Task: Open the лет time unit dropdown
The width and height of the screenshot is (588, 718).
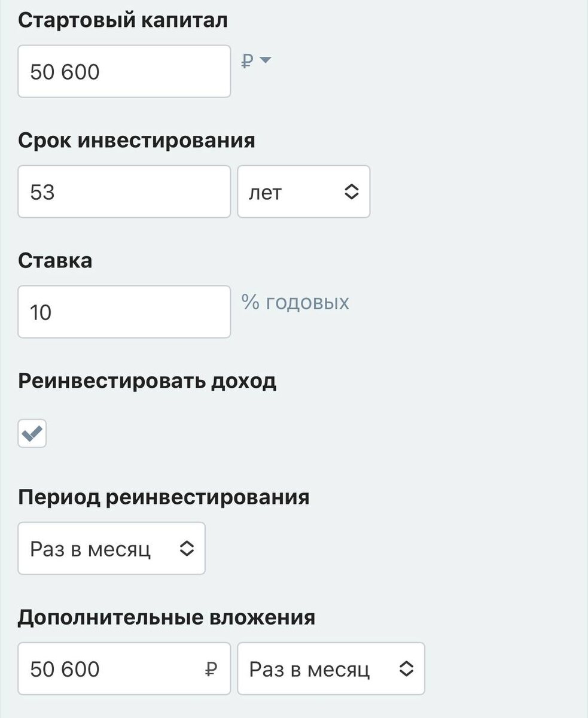Action: tap(303, 191)
